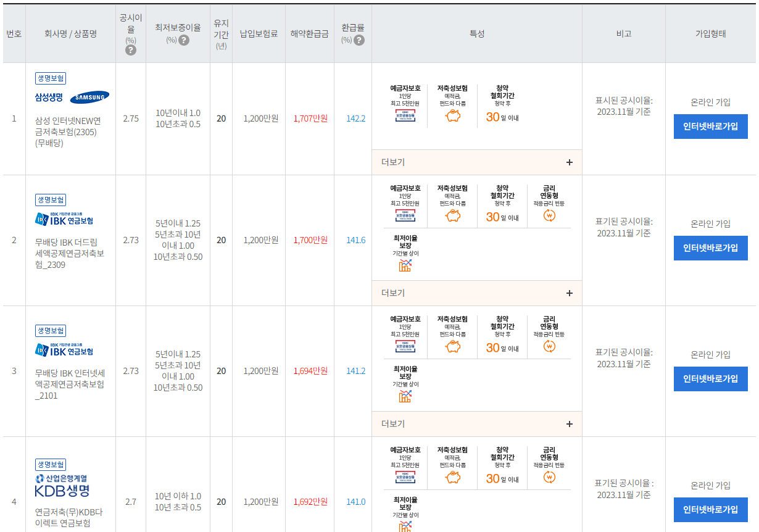This screenshot has height=532, width=759.
Task: Click the 생명보험 tag in row 1
Action: coord(51,78)
